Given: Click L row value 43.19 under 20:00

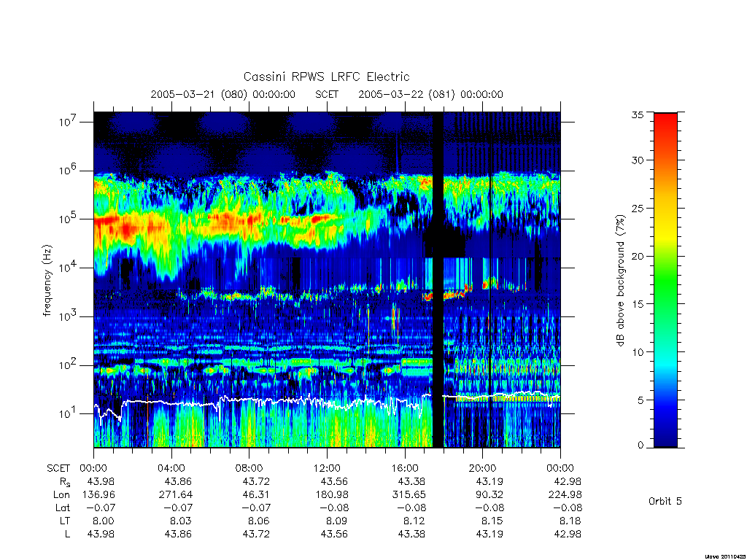Looking at the screenshot, I should [x=489, y=534].
